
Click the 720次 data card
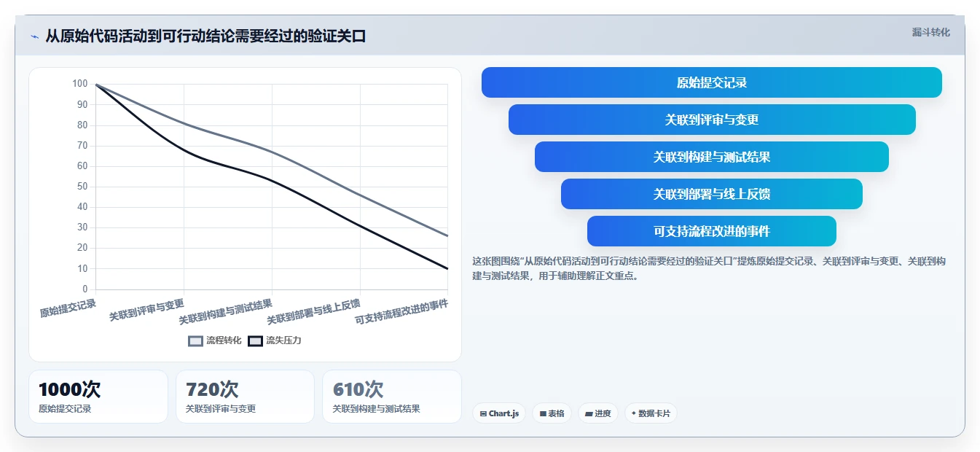pos(245,397)
